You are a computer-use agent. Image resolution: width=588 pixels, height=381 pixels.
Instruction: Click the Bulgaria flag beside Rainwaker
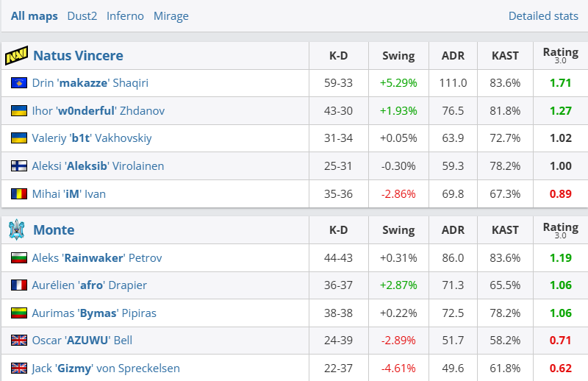tap(18, 258)
